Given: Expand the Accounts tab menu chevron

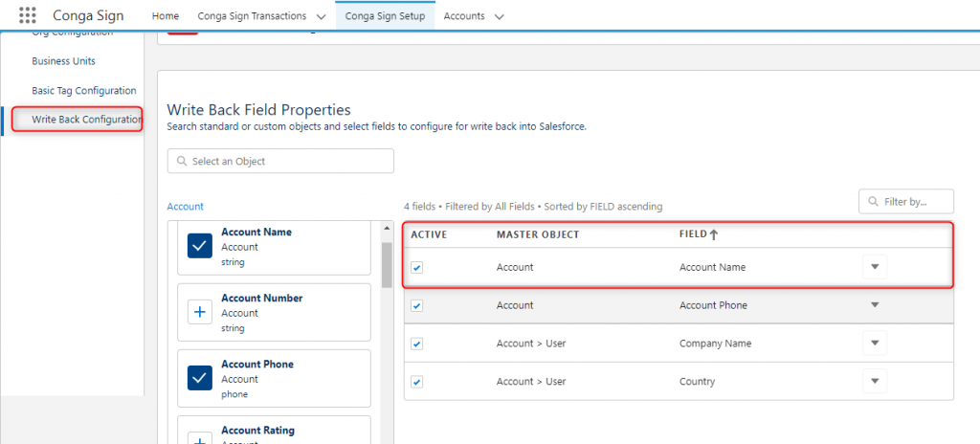Looking at the screenshot, I should tap(500, 17).
